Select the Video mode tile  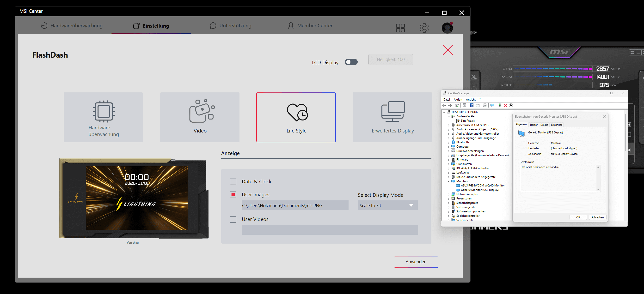(200, 117)
